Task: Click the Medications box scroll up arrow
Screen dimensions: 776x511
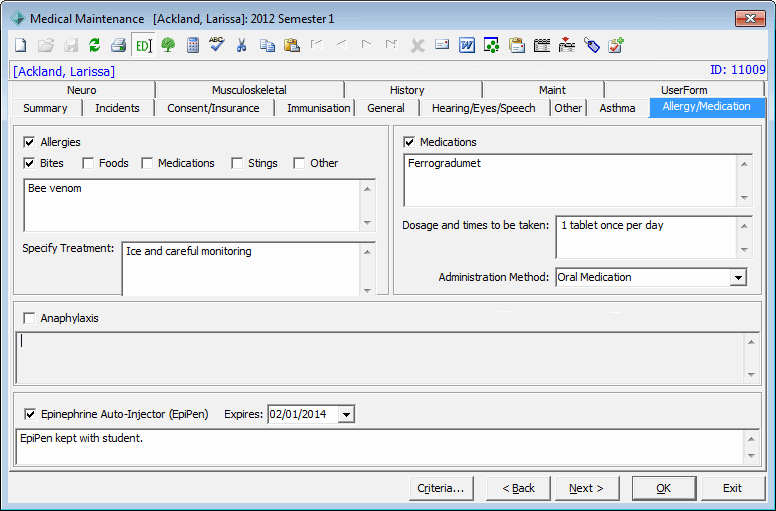Action: tap(744, 164)
